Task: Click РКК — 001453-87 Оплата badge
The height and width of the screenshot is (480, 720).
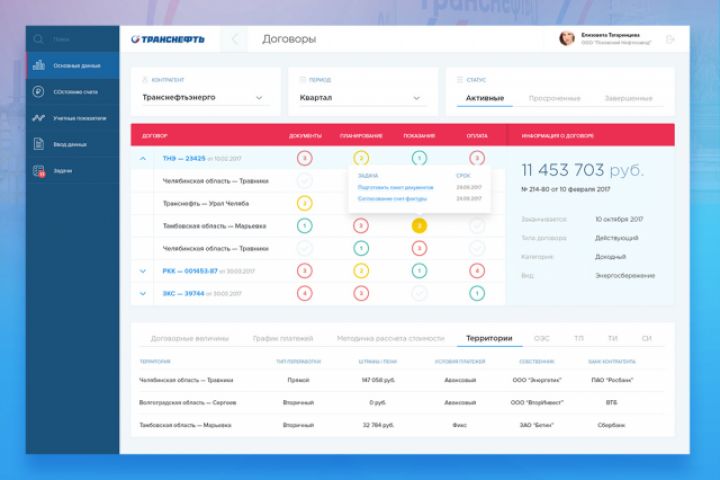Action: click(477, 271)
